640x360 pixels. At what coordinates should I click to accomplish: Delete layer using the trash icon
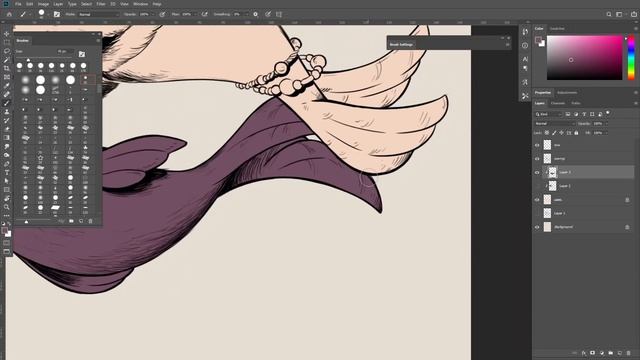click(628, 353)
